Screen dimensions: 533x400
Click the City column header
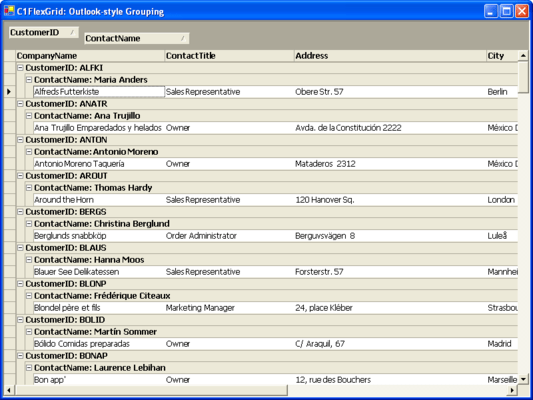tap(502, 56)
